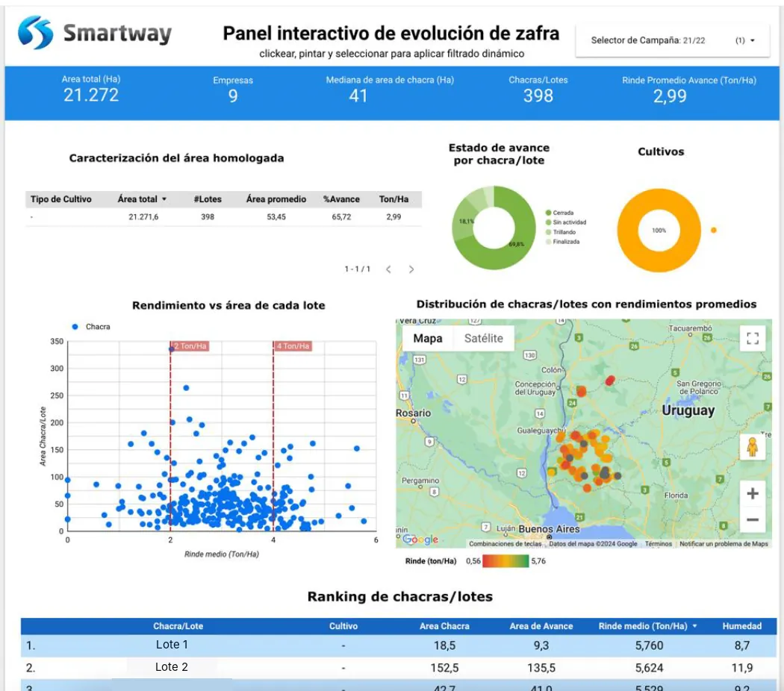
Task: Zoom in on the map
Action: click(x=753, y=494)
